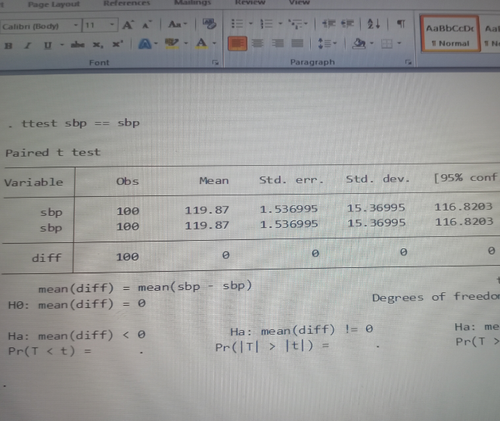This screenshot has height=421, width=500.
Task: Open the Font dialog launcher
Action: click(x=216, y=62)
